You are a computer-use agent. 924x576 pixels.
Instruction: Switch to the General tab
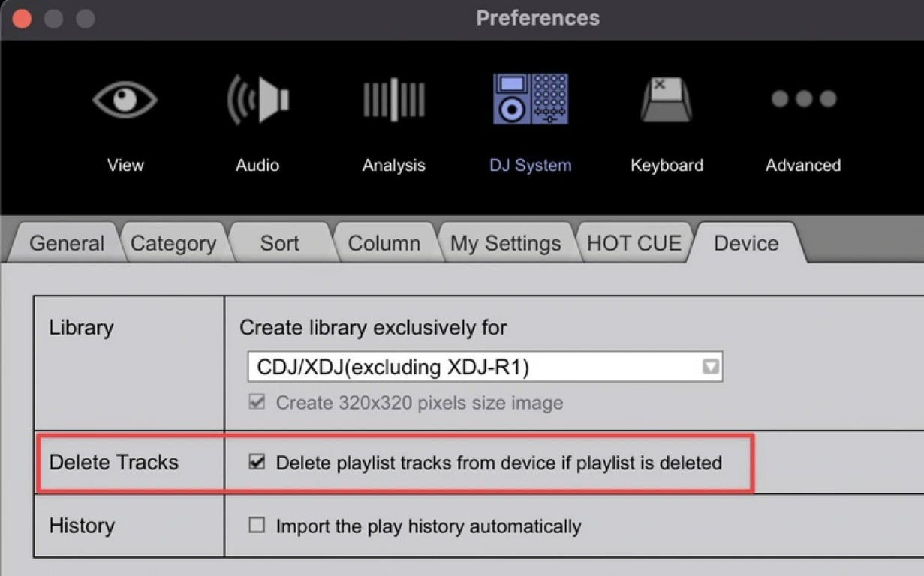[67, 243]
